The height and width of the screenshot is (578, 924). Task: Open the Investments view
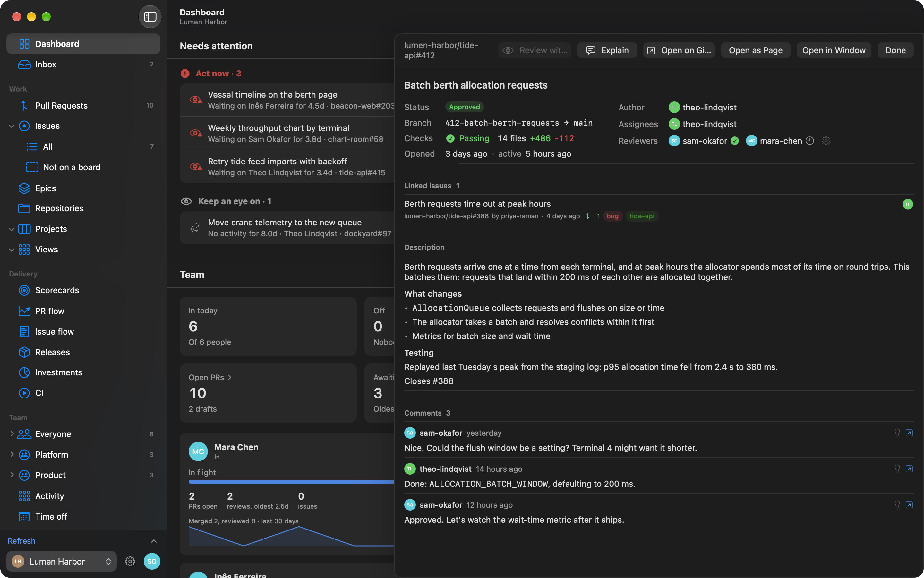point(83,372)
